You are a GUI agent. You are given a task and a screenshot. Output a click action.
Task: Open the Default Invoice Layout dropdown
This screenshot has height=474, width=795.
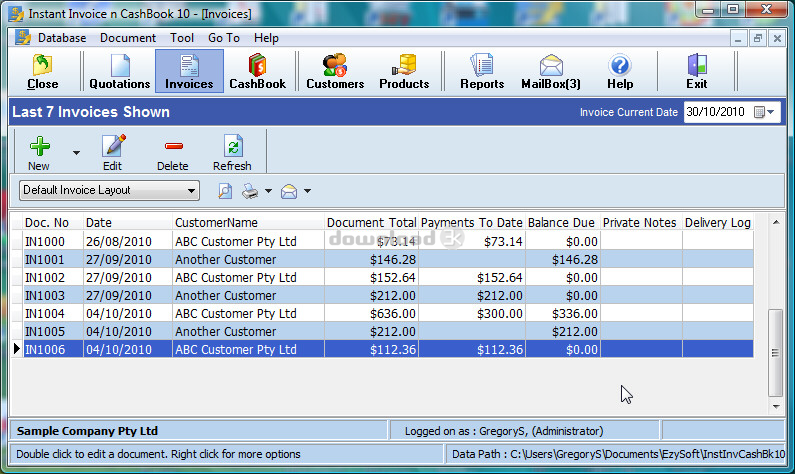tap(110, 191)
